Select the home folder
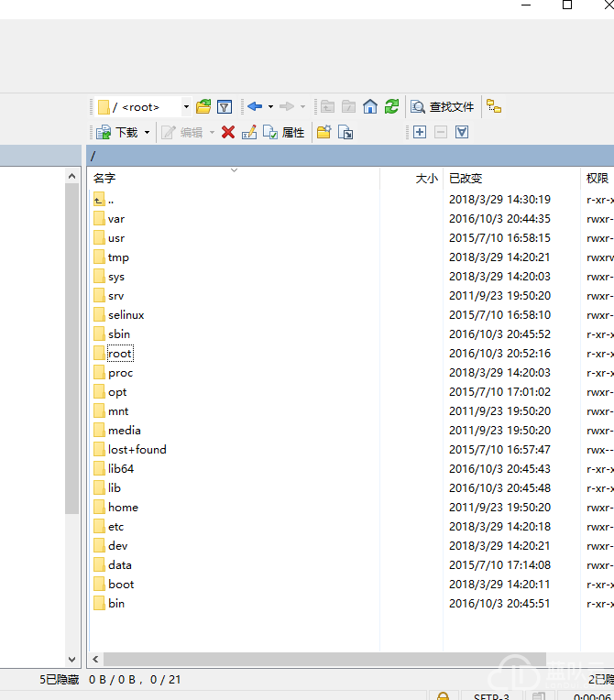Viewport: 614px width, 700px height. [116, 508]
